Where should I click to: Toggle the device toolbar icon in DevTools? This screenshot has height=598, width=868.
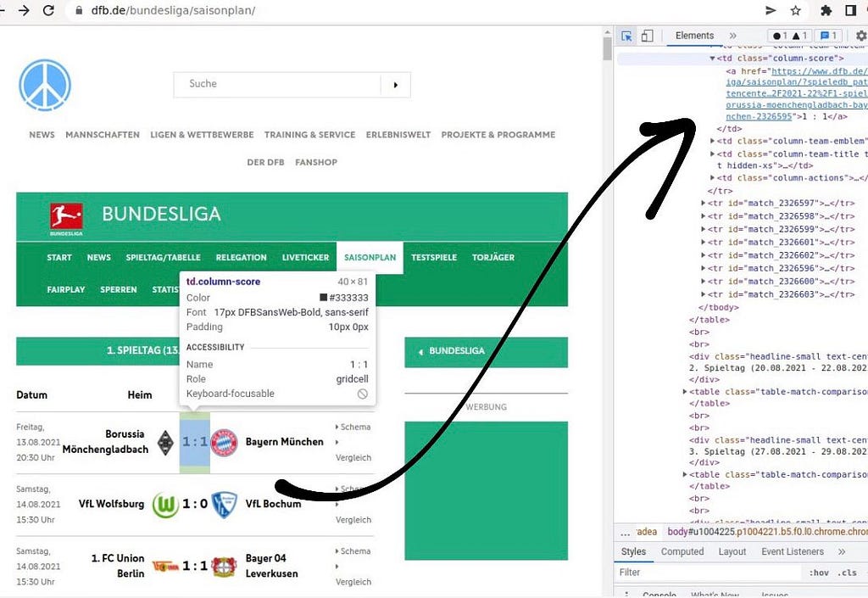647,36
